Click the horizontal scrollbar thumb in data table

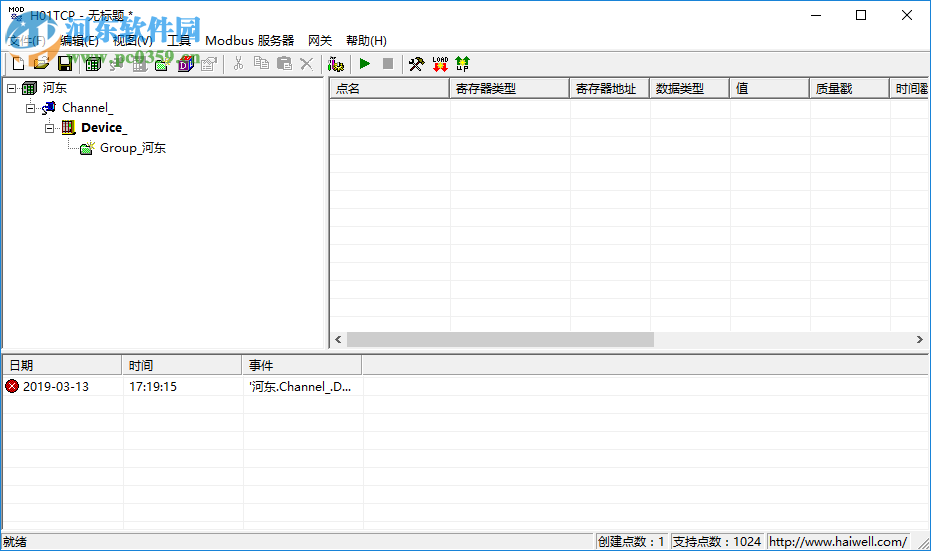(500, 340)
